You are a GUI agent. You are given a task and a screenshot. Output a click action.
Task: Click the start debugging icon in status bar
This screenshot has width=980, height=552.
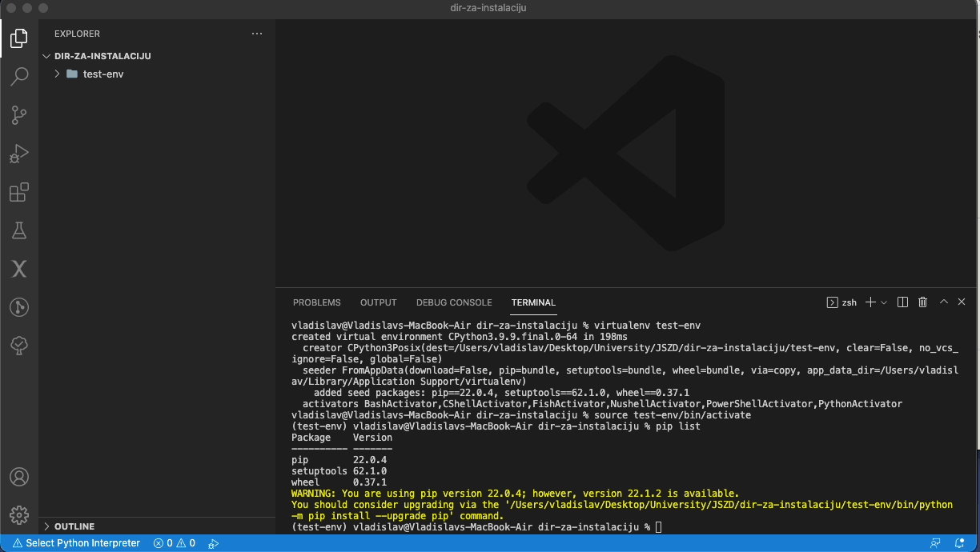pos(214,543)
